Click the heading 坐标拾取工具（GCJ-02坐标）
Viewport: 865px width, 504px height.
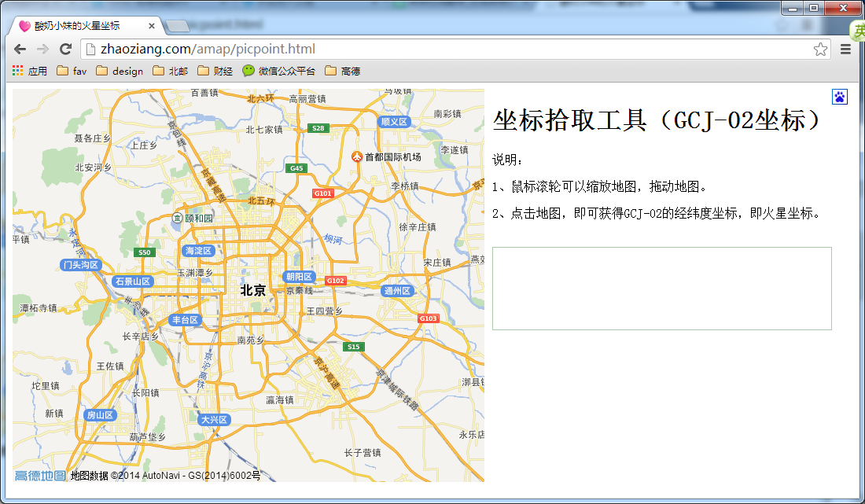pos(658,120)
